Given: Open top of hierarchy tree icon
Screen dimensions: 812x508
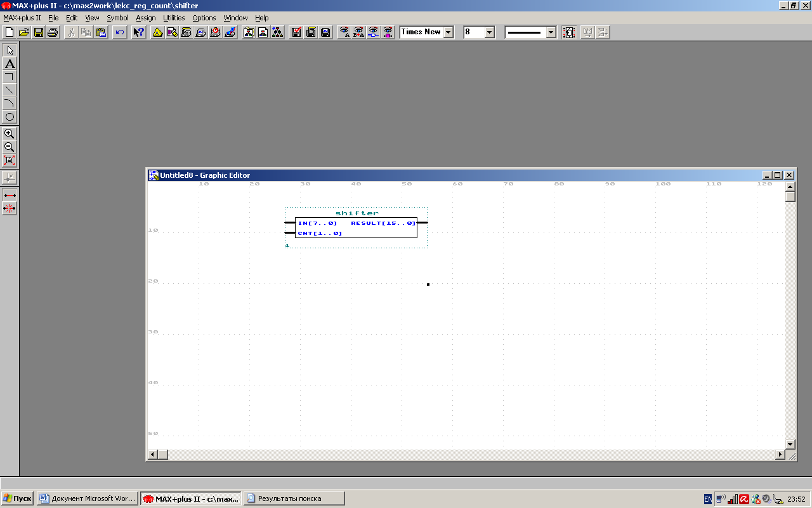Looking at the screenshot, I should tap(277, 32).
